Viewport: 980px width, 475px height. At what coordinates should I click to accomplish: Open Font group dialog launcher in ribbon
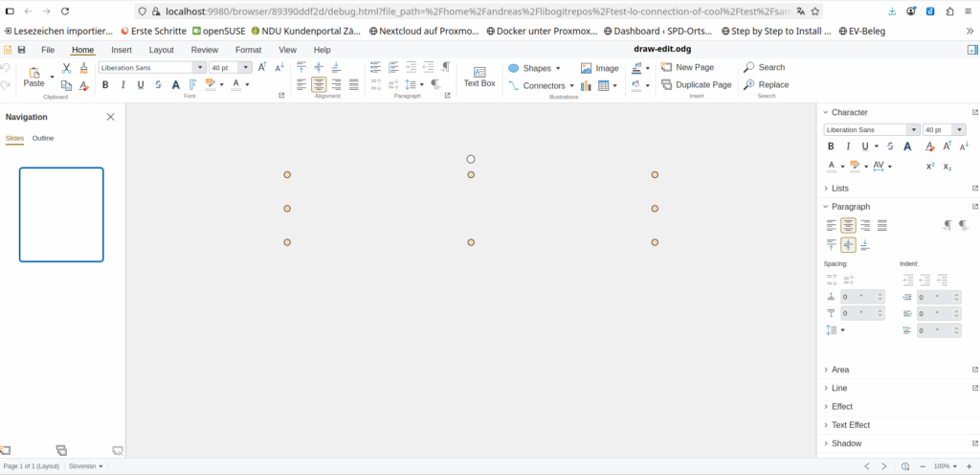[x=281, y=96]
